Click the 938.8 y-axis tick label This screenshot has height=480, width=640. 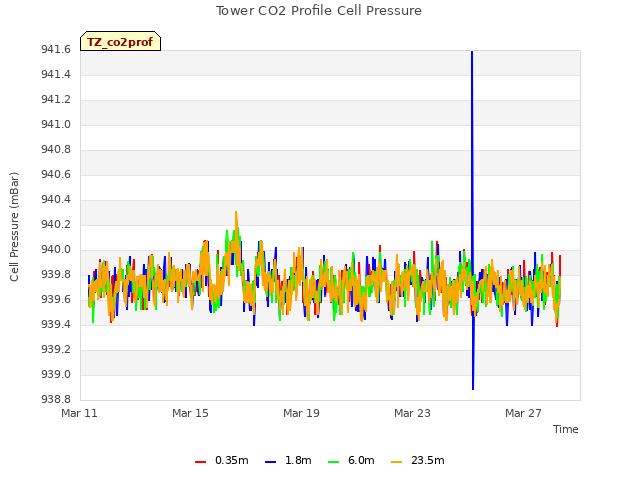pos(56,399)
